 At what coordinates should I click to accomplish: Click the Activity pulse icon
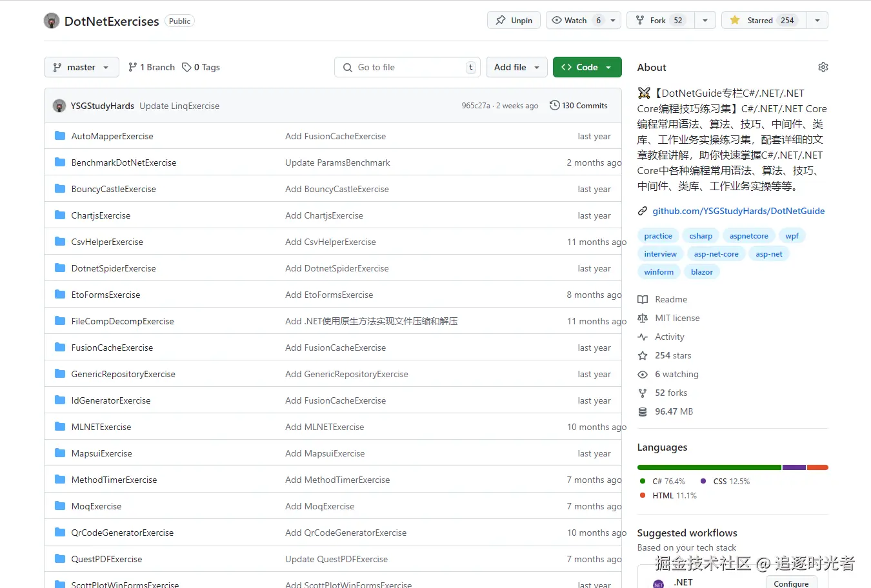coord(643,337)
